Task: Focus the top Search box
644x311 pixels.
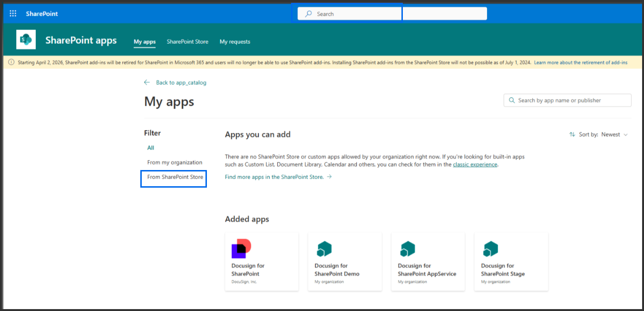Action: [x=392, y=14]
